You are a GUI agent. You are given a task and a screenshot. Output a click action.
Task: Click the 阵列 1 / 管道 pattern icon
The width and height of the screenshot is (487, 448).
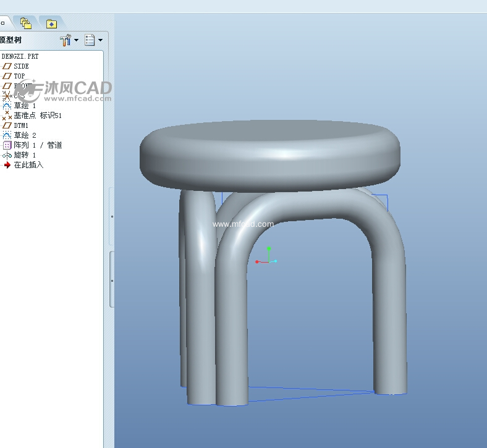pyautogui.click(x=7, y=145)
